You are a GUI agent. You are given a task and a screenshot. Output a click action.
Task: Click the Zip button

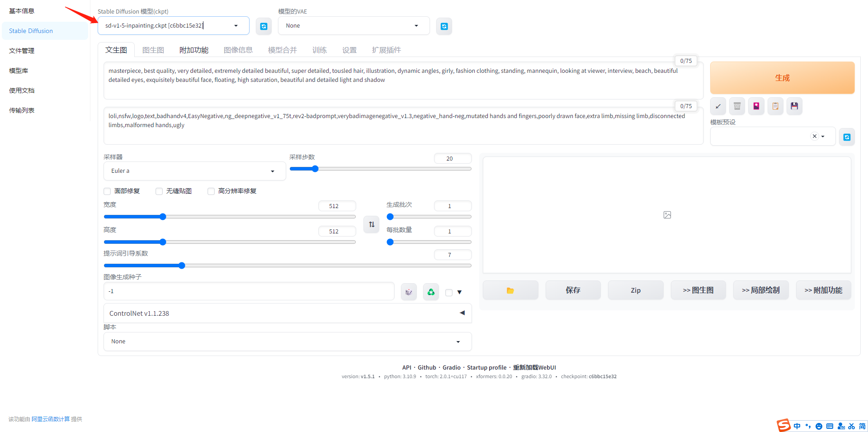(636, 290)
